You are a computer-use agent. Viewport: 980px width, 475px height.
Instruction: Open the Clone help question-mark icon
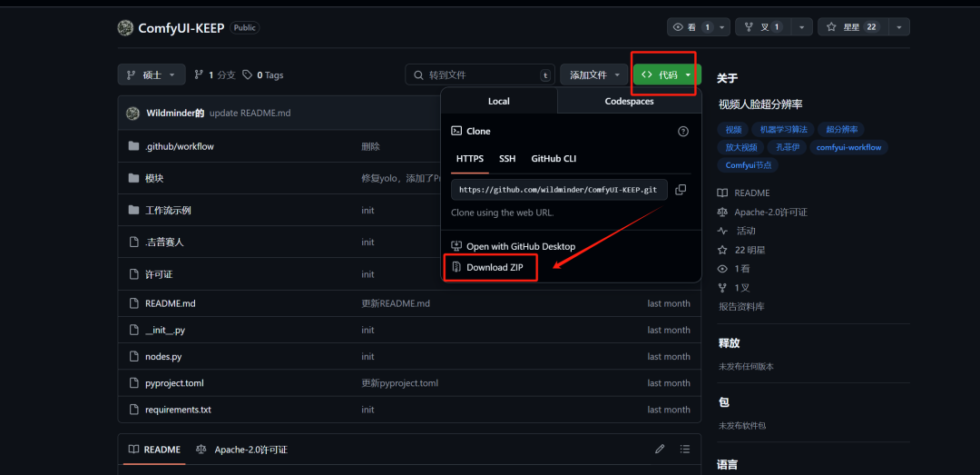tap(683, 132)
